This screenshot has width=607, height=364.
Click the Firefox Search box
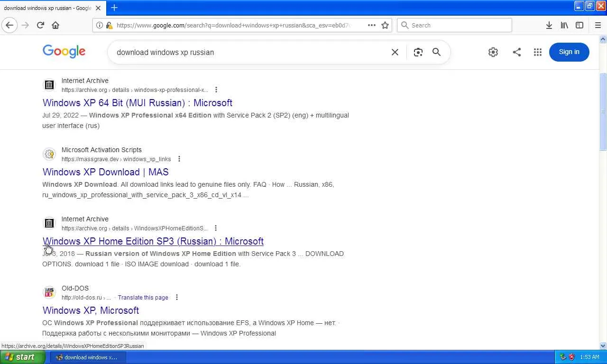(x=455, y=25)
